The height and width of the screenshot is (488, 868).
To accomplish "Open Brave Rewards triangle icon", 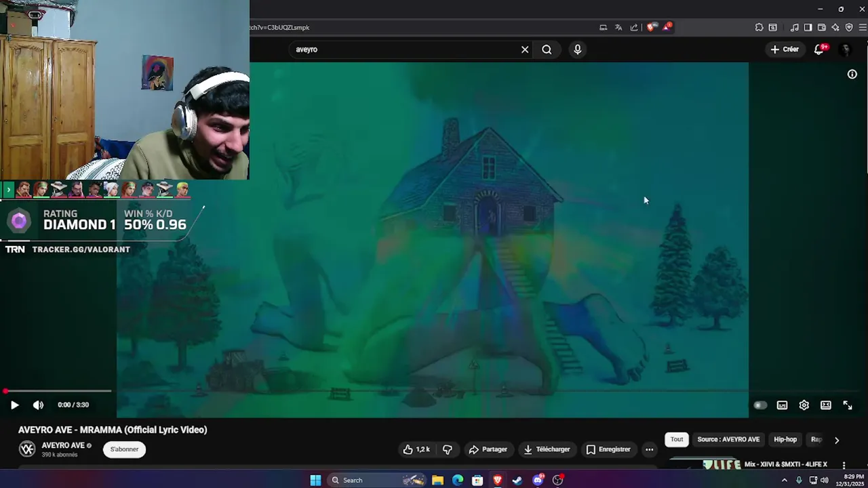I will tap(667, 27).
